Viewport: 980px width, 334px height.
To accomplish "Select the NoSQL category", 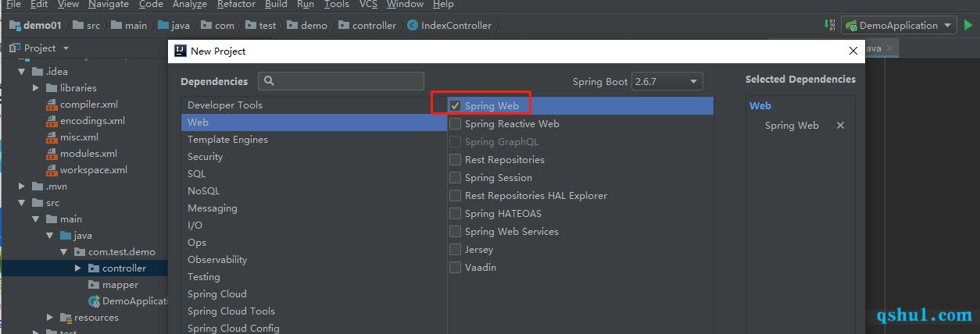I will pyautogui.click(x=314, y=191).
